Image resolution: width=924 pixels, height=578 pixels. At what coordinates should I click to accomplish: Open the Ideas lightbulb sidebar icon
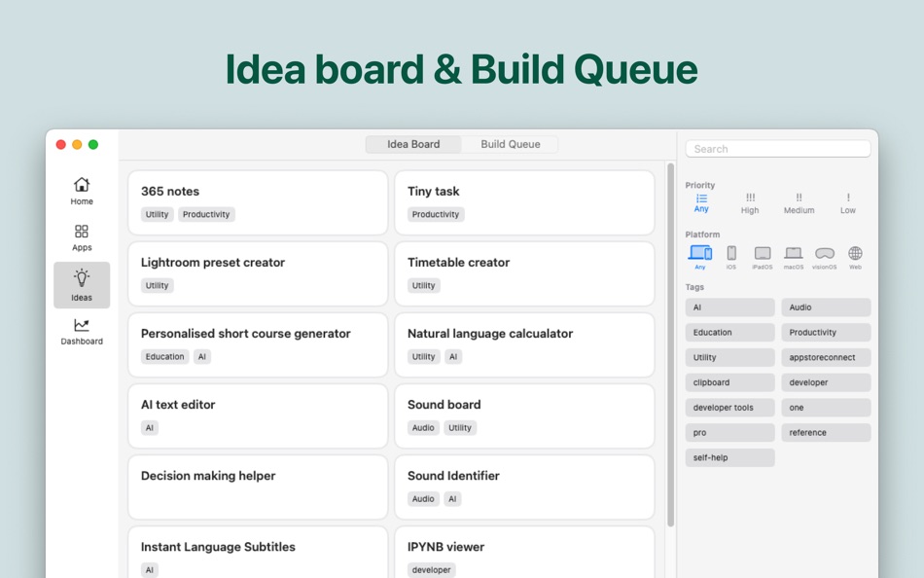click(82, 284)
